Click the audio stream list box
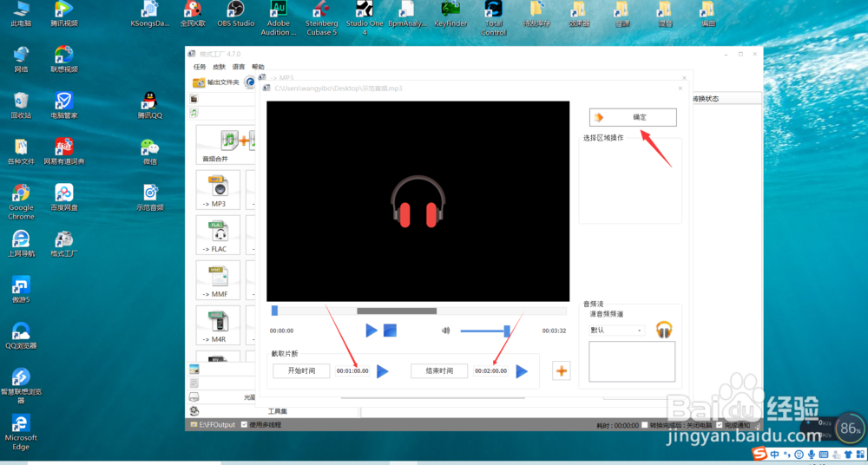The height and width of the screenshot is (465, 868). [632, 362]
